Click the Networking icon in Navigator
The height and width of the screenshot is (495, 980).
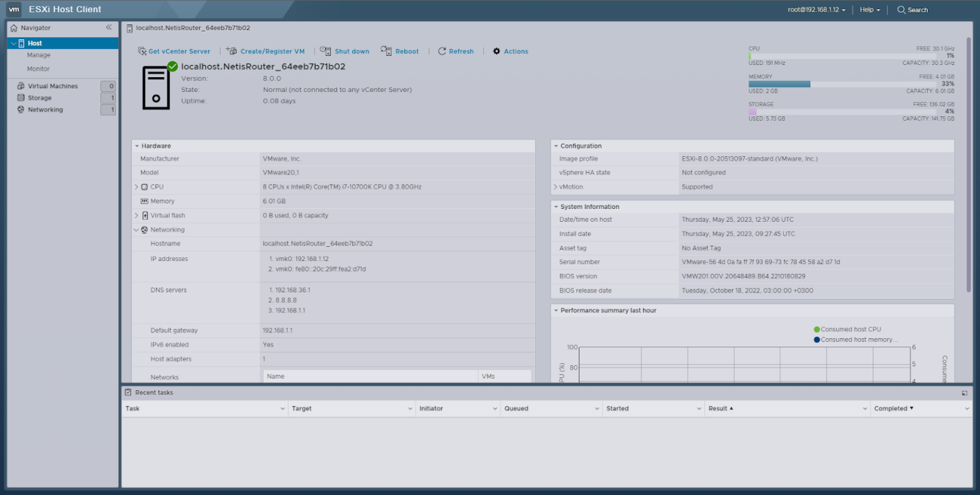tap(21, 109)
